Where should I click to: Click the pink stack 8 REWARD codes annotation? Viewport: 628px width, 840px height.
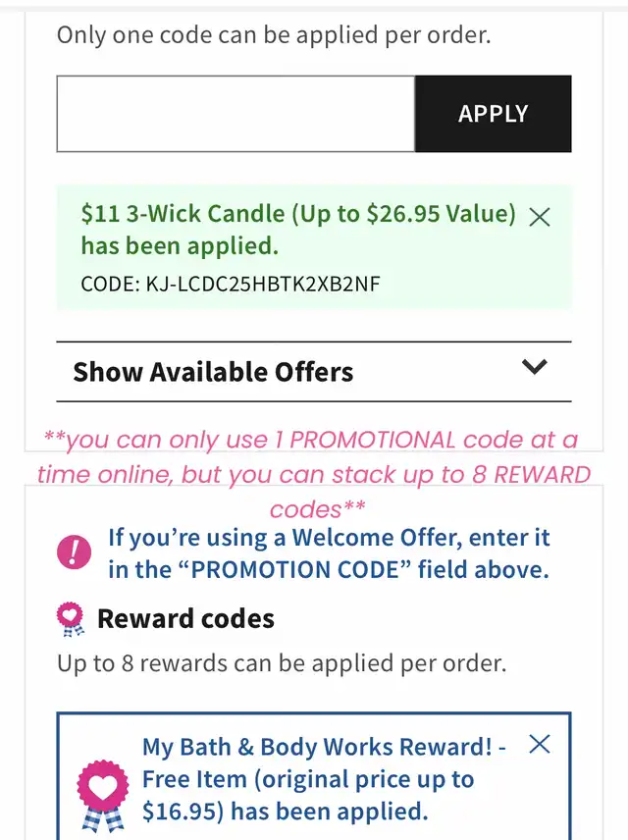pos(314,475)
